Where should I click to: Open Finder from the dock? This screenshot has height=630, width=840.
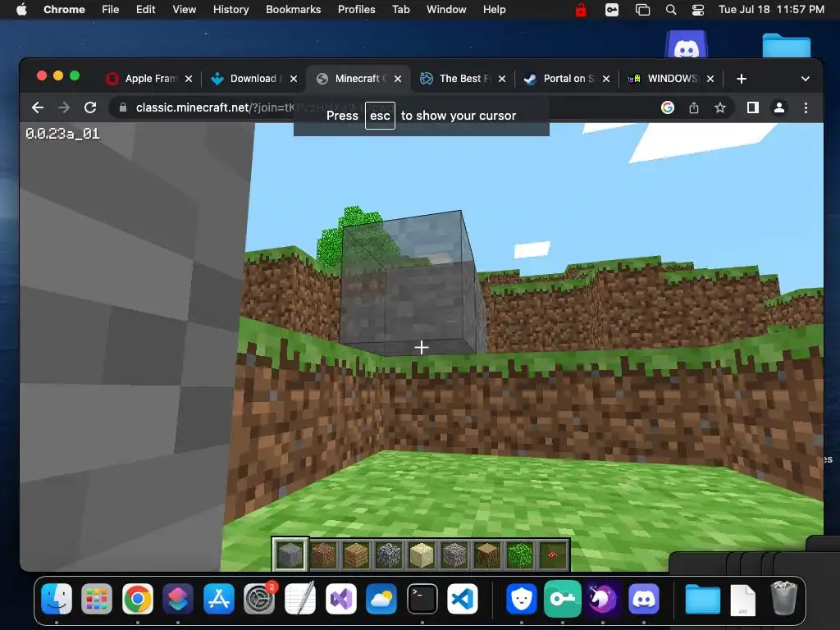click(x=57, y=598)
